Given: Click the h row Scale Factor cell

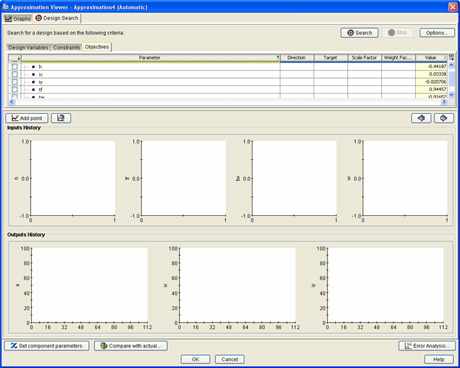Looking at the screenshot, I should [x=364, y=67].
